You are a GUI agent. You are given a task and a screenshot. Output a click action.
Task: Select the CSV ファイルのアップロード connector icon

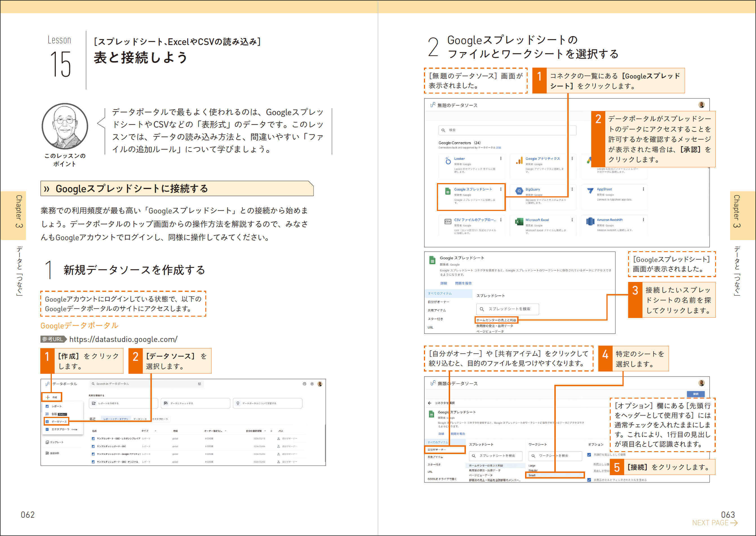tap(448, 221)
